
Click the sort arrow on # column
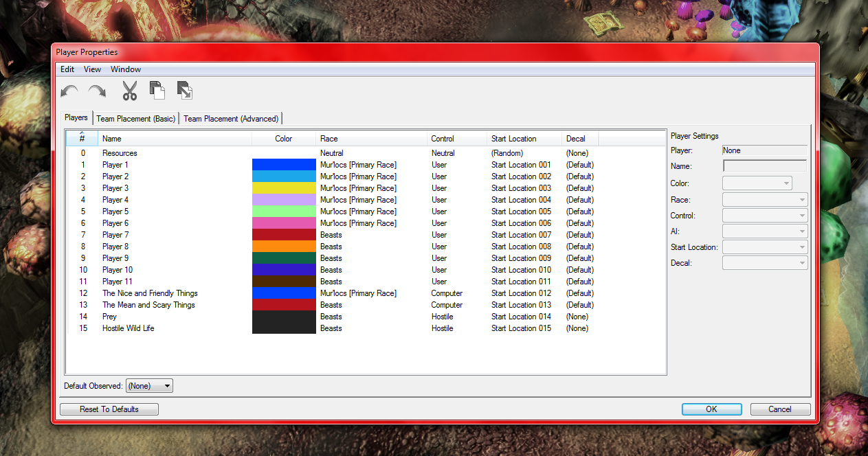[x=82, y=133]
